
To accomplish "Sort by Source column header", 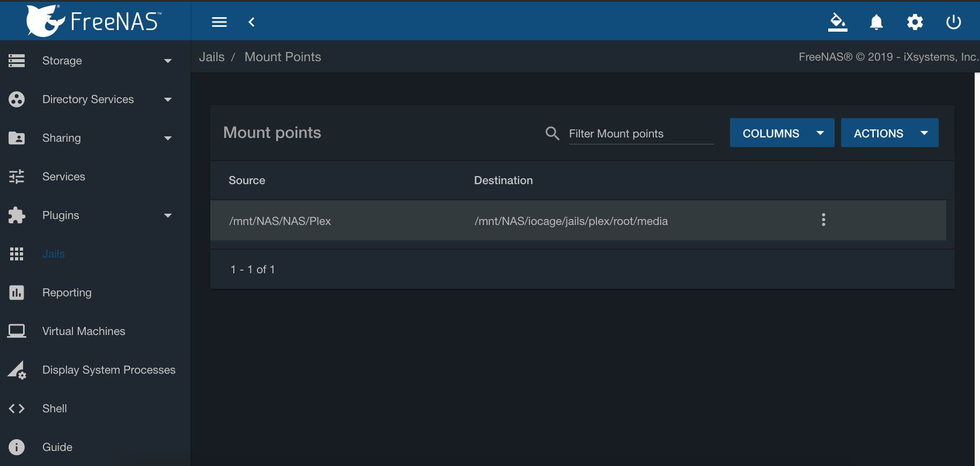I will pyautogui.click(x=247, y=180).
